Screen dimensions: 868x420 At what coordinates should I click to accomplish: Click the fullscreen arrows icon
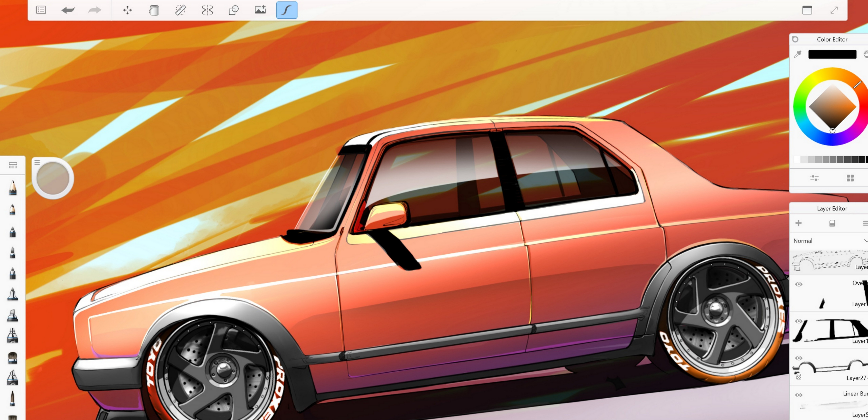834,10
